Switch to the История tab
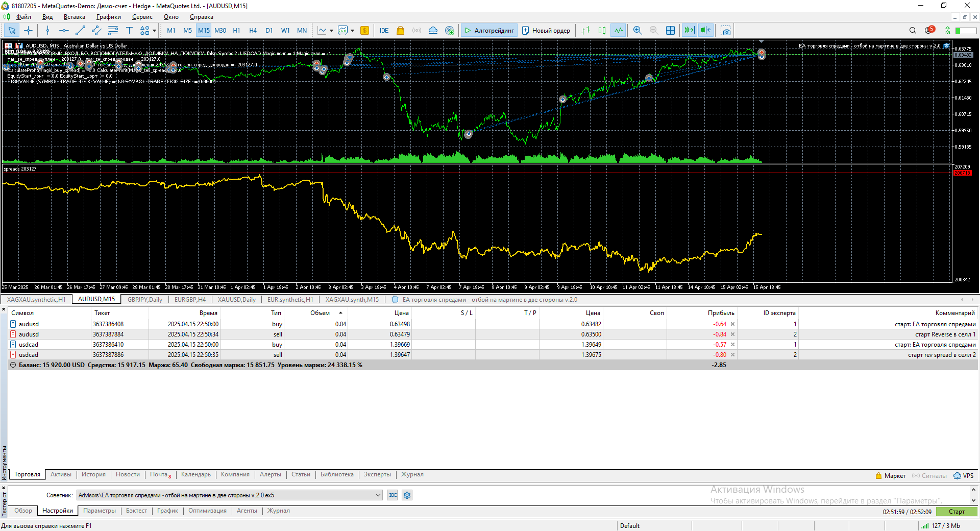 click(x=93, y=474)
